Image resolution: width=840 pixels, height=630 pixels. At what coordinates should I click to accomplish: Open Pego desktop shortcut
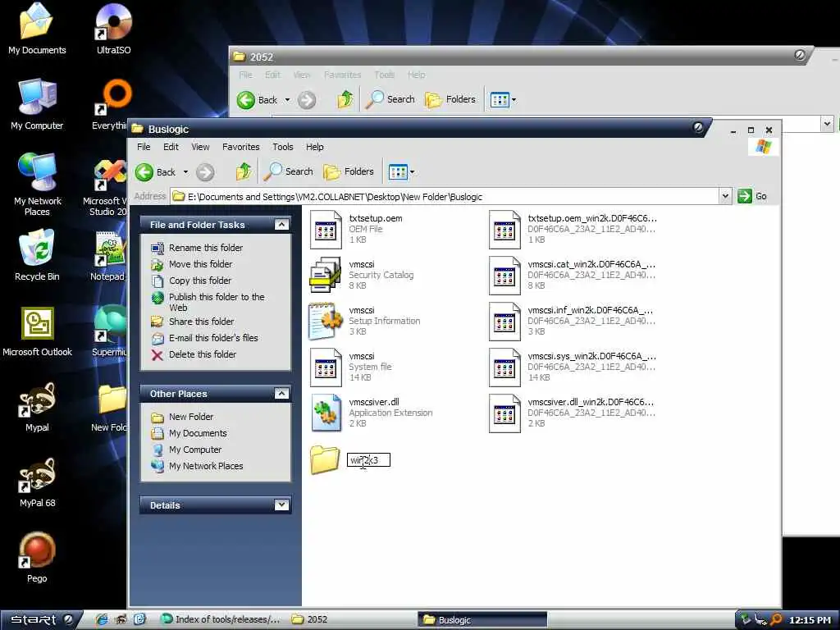pos(37,558)
